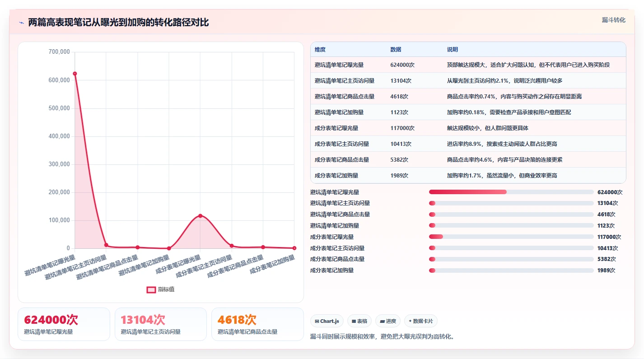Click the 700,000 y-axis label
Screen dimensions: 644x359
(59, 52)
